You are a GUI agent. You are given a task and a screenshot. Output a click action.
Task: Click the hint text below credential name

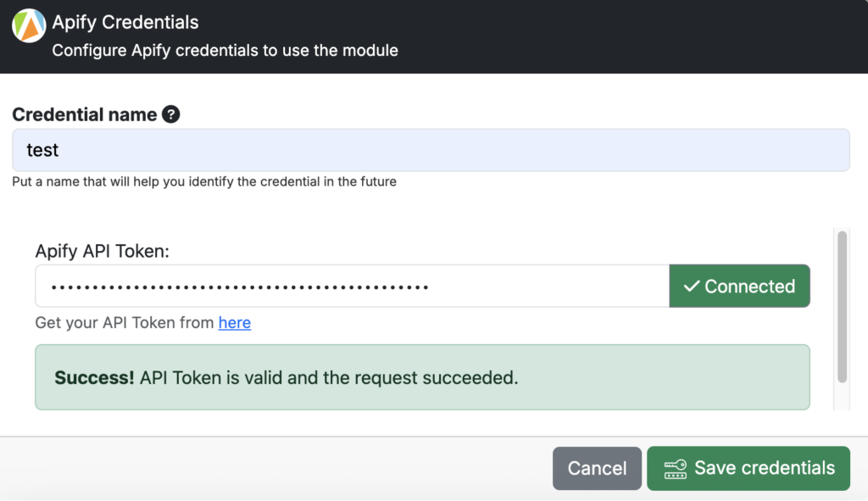pyautogui.click(x=204, y=181)
